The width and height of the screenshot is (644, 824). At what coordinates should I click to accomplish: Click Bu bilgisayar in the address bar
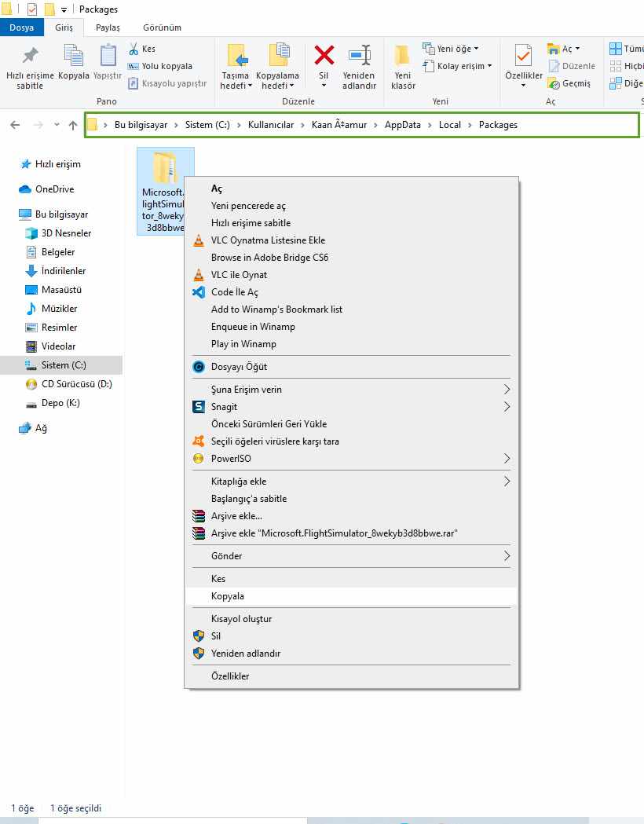click(141, 125)
